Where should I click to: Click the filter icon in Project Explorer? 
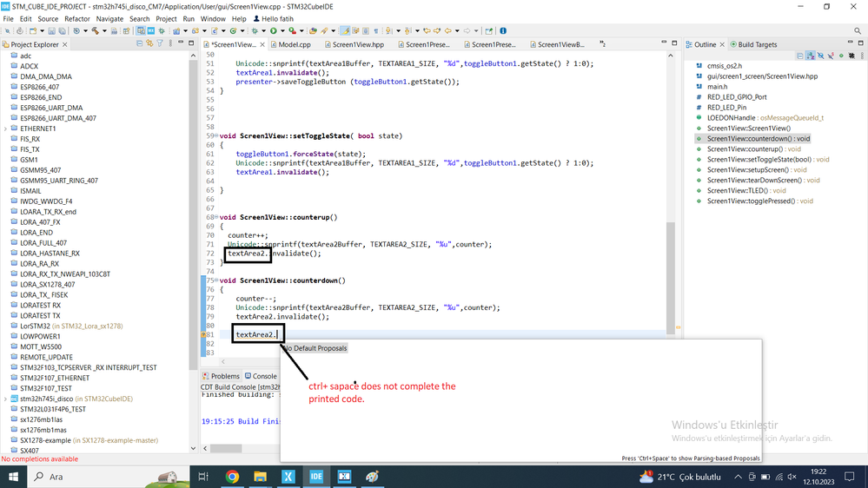(x=159, y=43)
